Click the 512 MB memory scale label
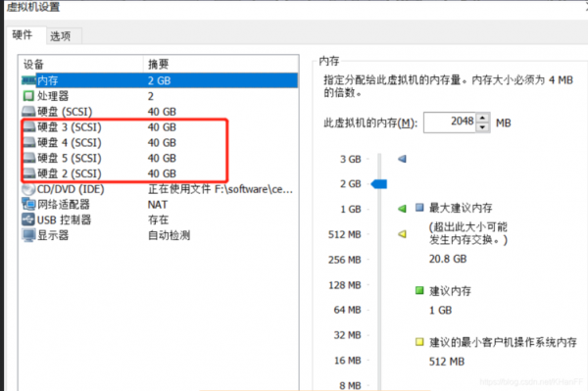The height and width of the screenshot is (391, 588). (x=344, y=234)
